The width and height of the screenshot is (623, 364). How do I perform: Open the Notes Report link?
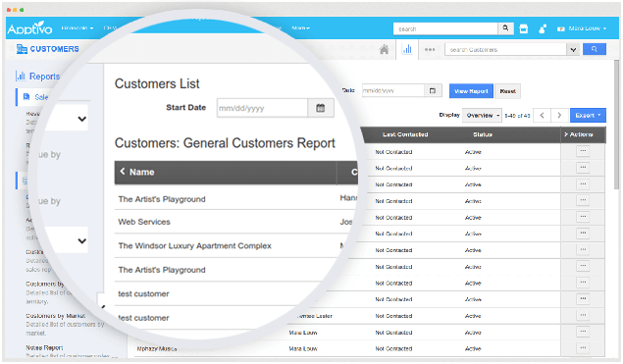[44, 347]
